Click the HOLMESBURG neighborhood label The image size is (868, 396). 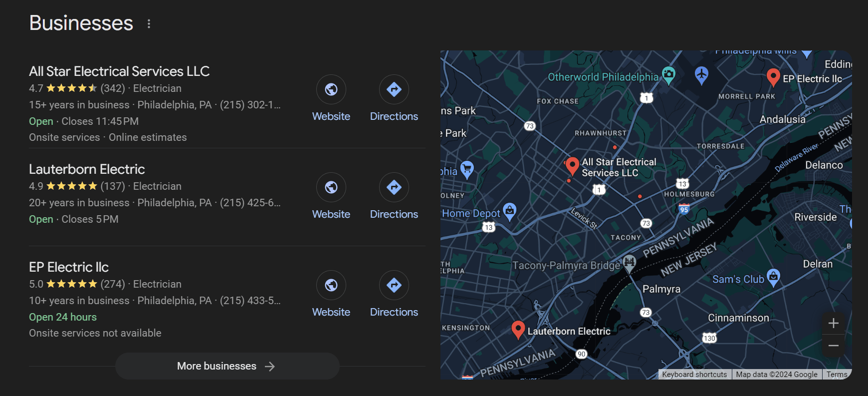coord(689,194)
